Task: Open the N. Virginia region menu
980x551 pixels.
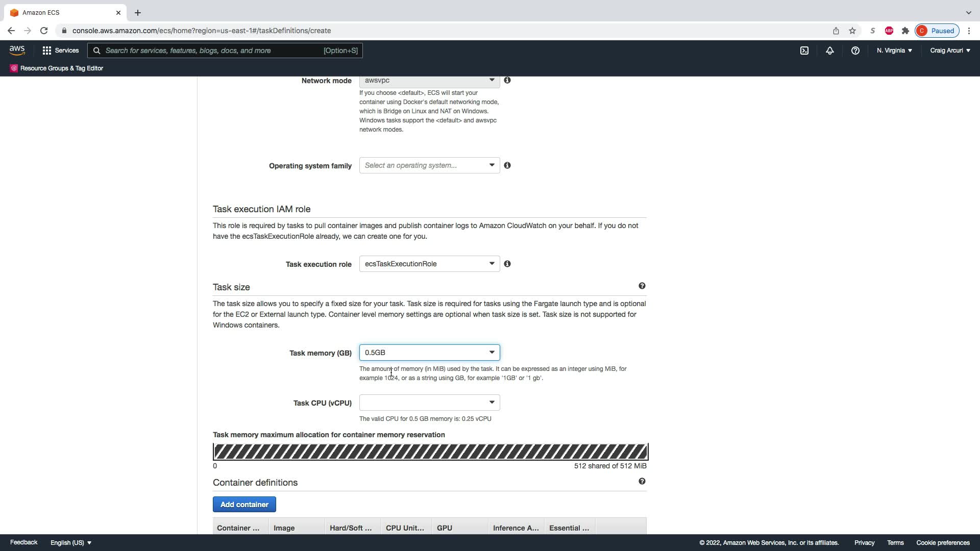Action: (894, 51)
